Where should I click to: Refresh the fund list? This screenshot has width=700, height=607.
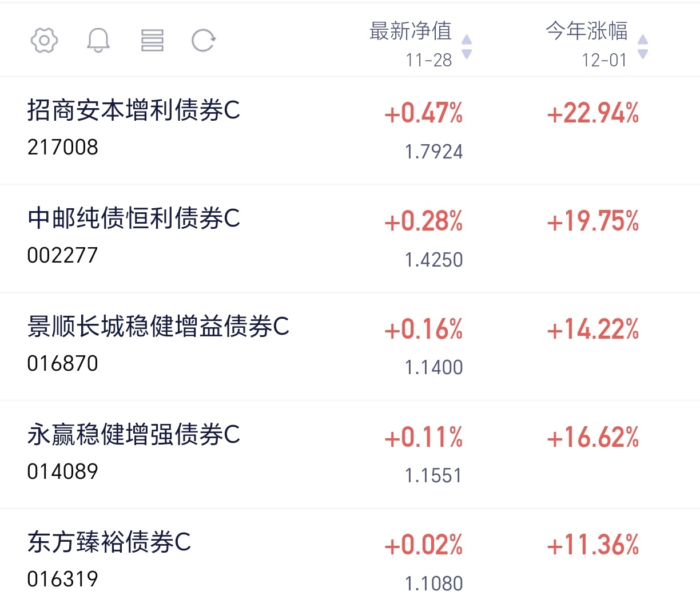(x=203, y=41)
